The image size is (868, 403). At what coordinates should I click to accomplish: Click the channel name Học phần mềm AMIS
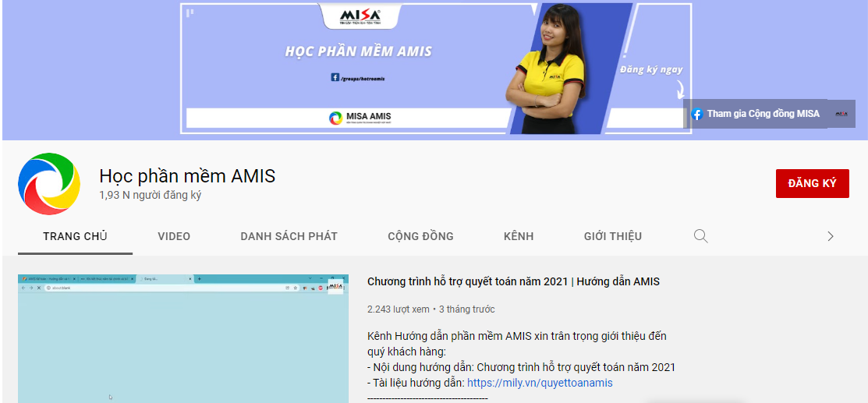[x=187, y=176]
